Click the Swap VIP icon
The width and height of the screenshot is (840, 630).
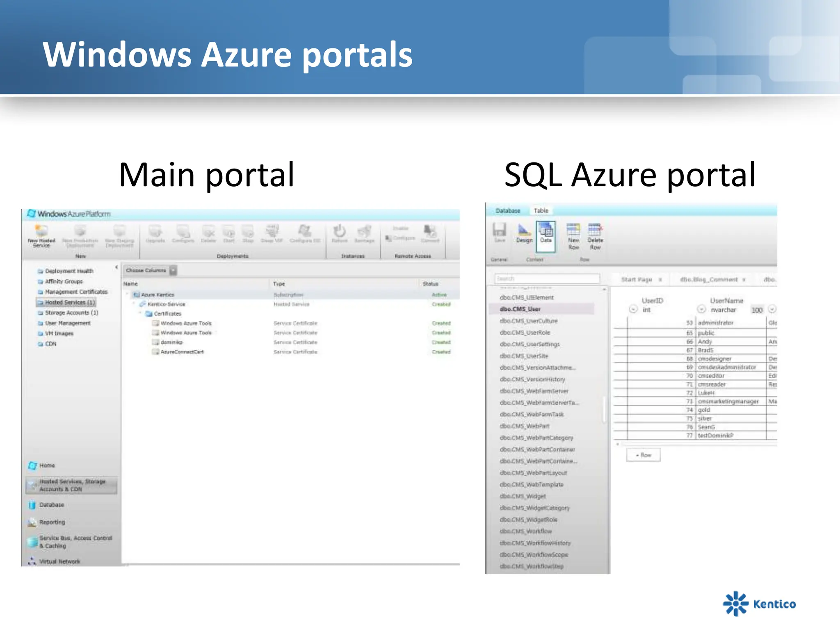[x=272, y=231]
